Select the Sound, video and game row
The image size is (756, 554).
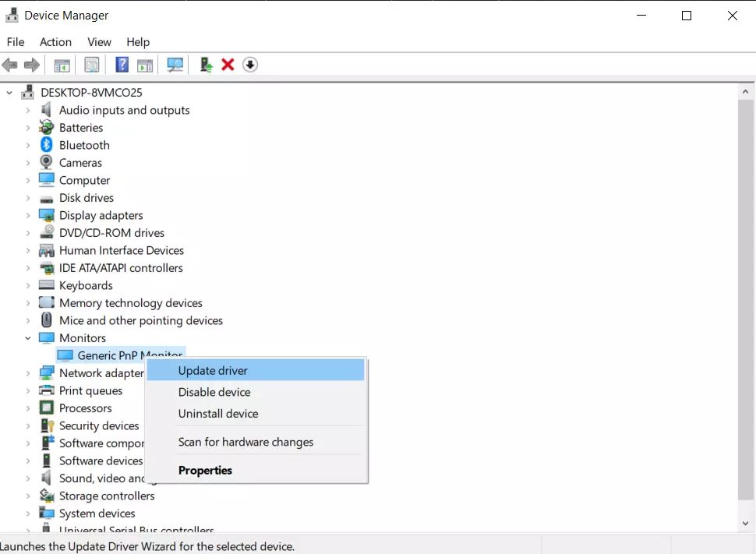tap(101, 478)
